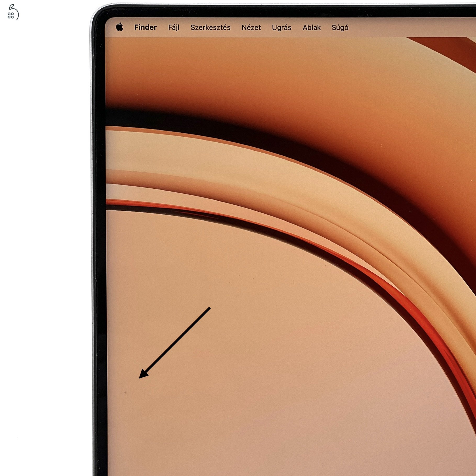
Task: Open the Ugrás menu
Action: click(282, 28)
